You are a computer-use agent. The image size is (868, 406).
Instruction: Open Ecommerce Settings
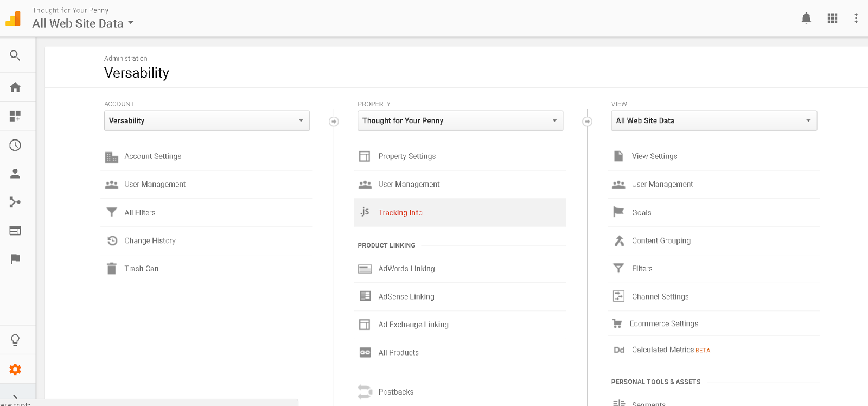663,323
